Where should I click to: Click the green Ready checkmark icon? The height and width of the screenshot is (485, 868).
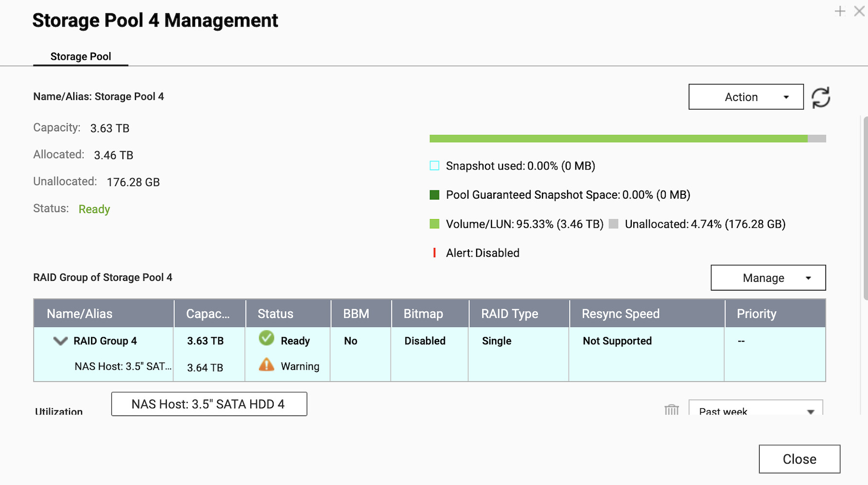coord(266,338)
